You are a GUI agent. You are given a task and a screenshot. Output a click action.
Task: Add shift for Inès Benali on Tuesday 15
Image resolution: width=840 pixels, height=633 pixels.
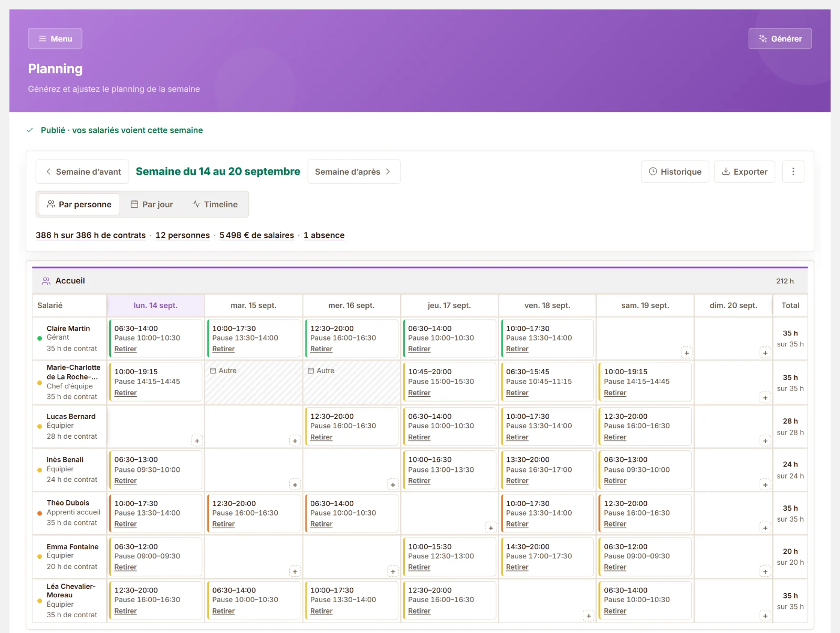coord(295,484)
